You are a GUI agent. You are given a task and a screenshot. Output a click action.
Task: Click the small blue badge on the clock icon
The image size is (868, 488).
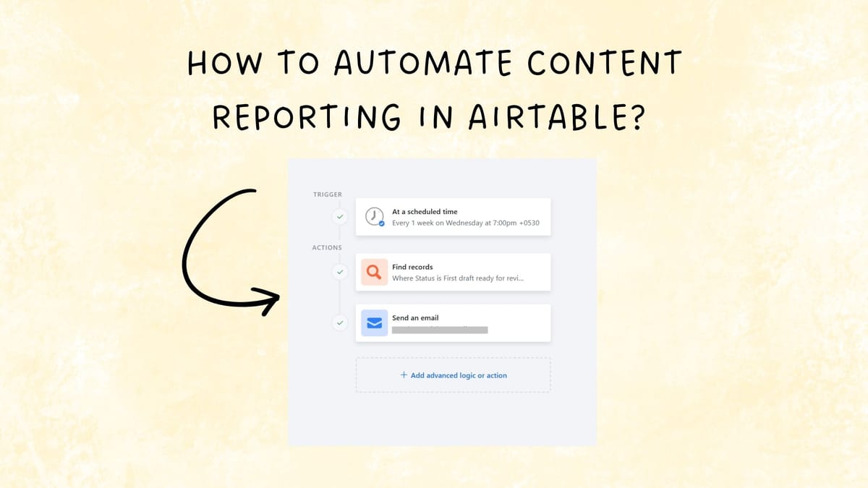380,223
